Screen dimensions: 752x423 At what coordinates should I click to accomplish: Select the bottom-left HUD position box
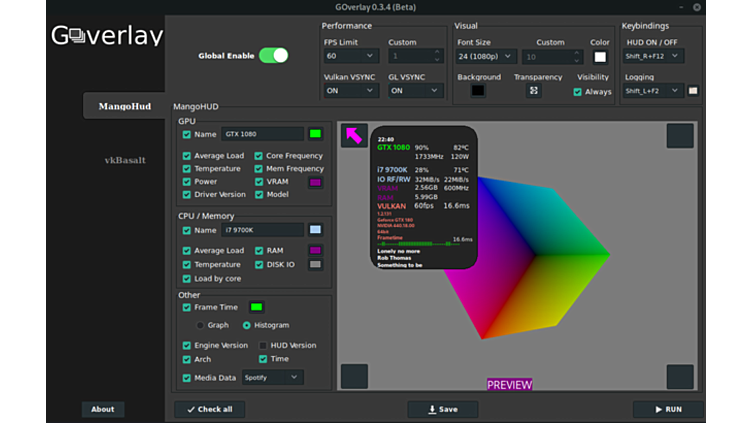coord(354,376)
